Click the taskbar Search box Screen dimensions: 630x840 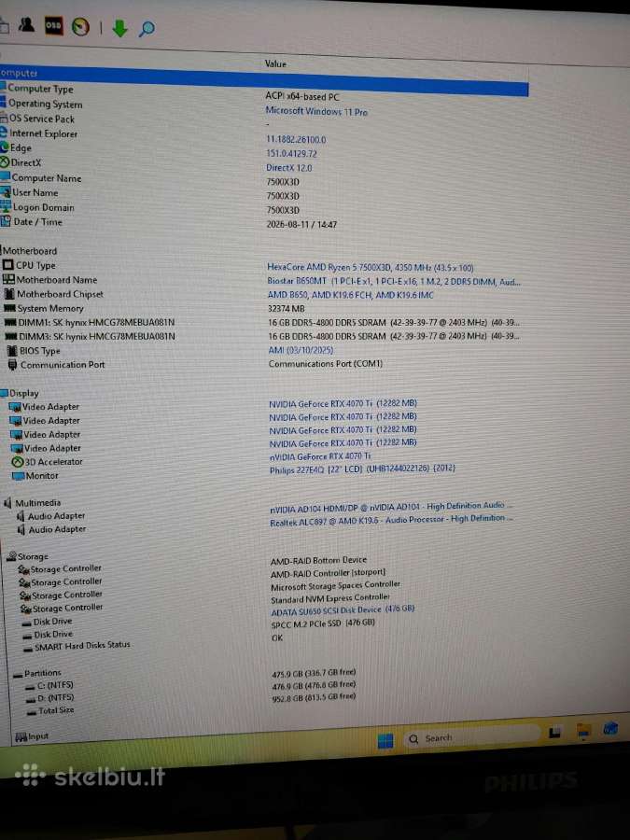click(471, 737)
